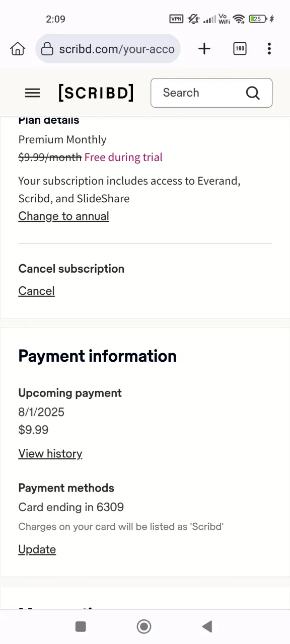This screenshot has width=290, height=644.
Task: Show open tabs switcher (180)
Action: pyautogui.click(x=240, y=49)
